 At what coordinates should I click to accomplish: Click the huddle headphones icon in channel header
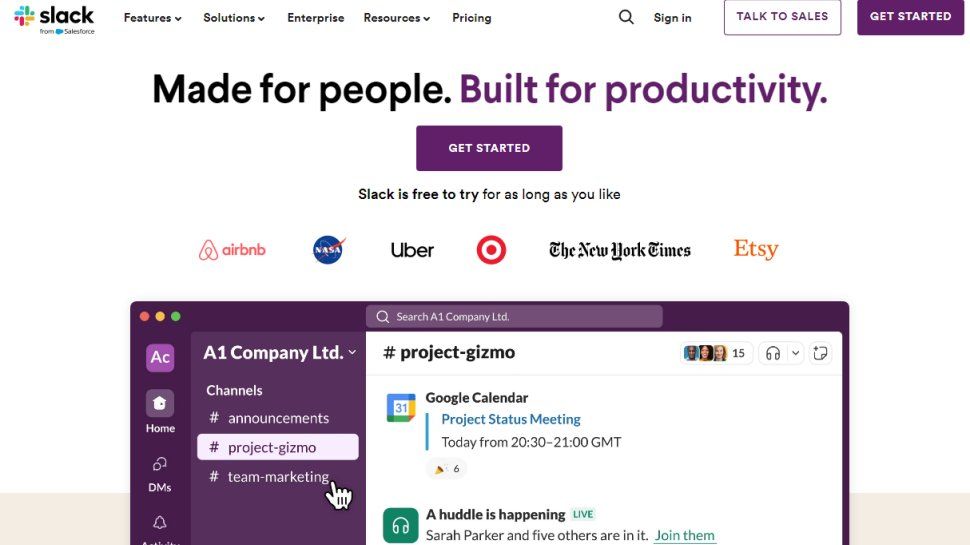[x=772, y=353]
